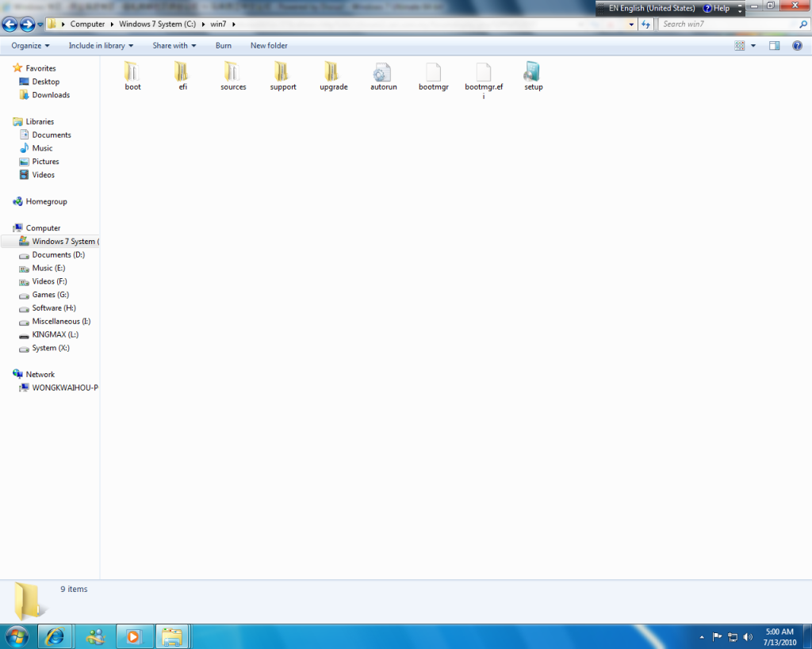Viewport: 812px width, 649px height.
Task: Select the bootmgr file icon
Action: click(433, 73)
